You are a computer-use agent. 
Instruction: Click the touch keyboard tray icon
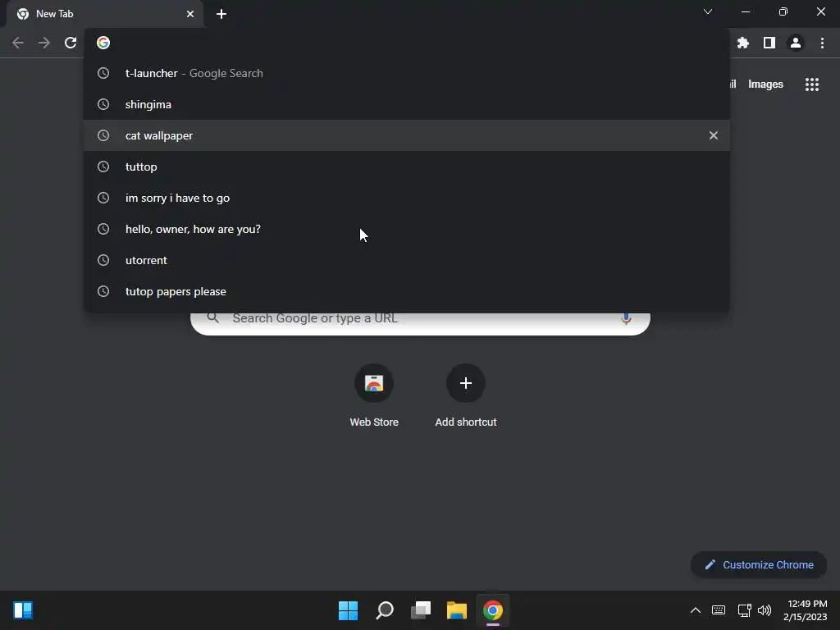[x=719, y=610]
